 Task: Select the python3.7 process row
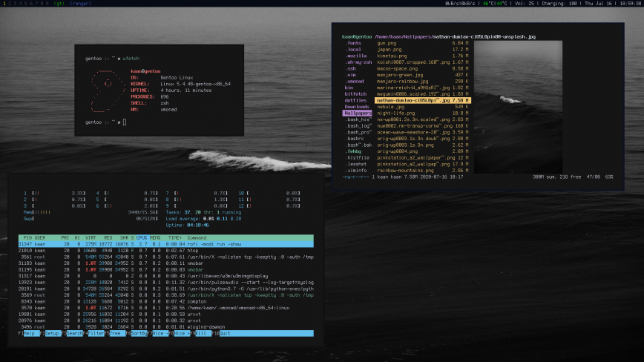click(166, 289)
